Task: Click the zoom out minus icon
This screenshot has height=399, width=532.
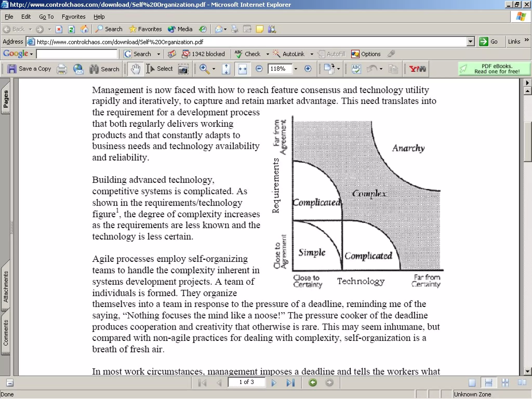Action: tap(259, 69)
